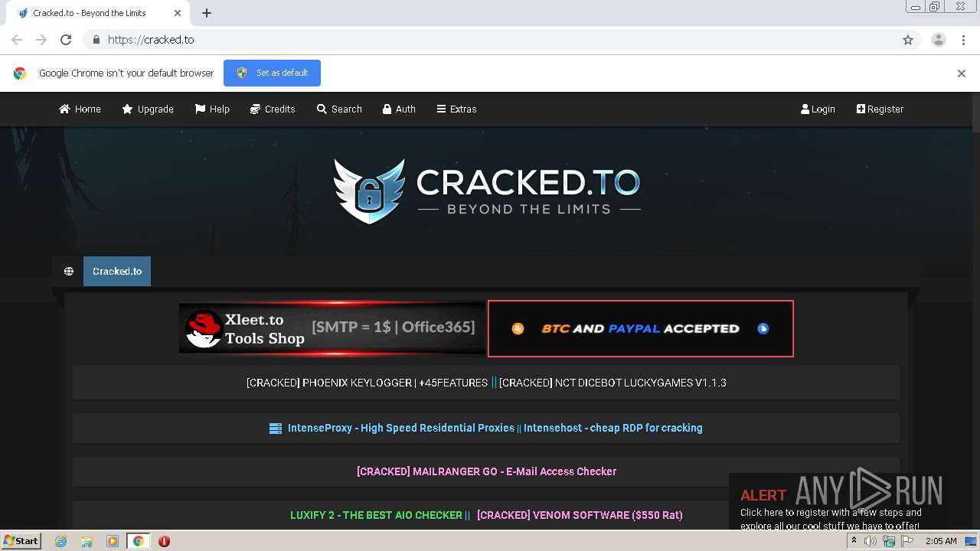980x551 pixels.
Task: Open the volume speaker tray icon
Action: coord(871,541)
